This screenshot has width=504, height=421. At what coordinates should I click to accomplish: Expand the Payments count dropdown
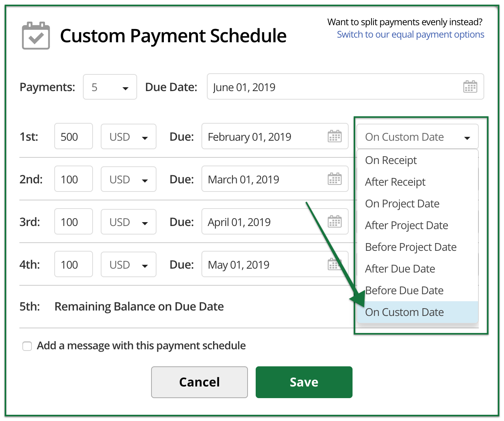click(x=110, y=87)
